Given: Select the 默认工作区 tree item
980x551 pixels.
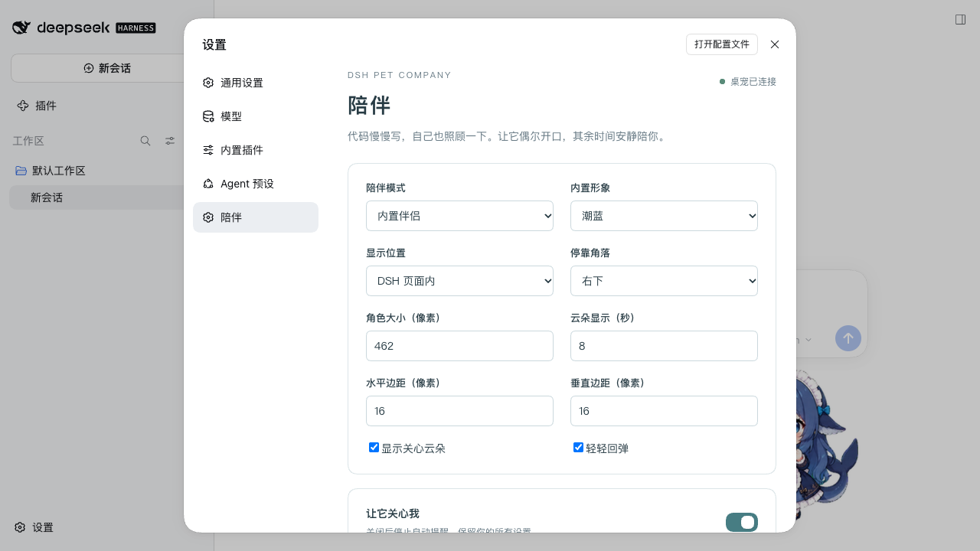Looking at the screenshot, I should (96, 171).
